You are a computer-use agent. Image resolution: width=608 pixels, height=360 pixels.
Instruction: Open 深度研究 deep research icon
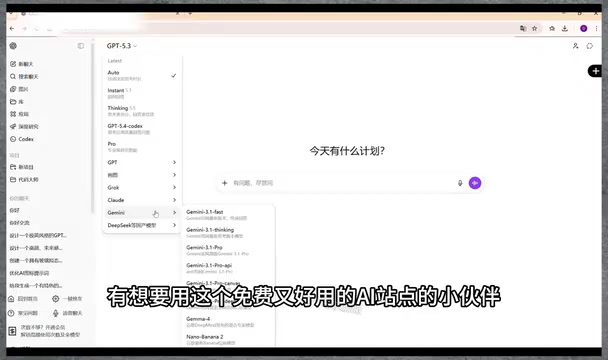point(13,126)
